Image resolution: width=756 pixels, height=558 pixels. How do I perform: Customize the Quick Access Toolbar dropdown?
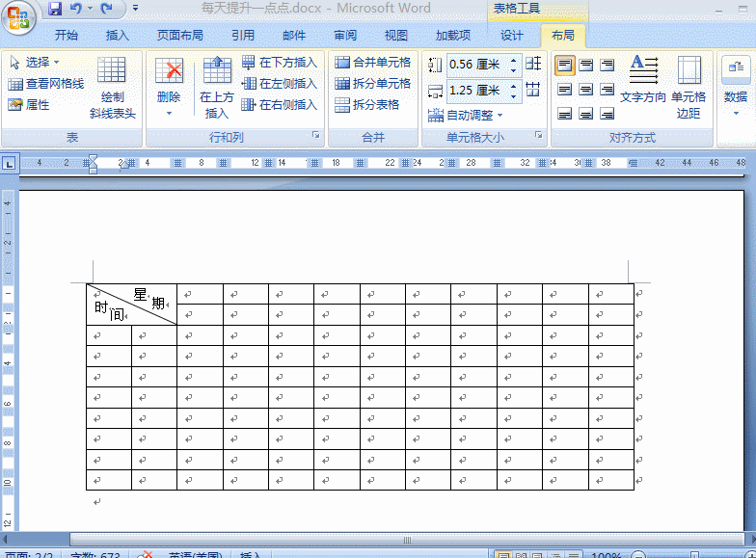pyautogui.click(x=135, y=8)
